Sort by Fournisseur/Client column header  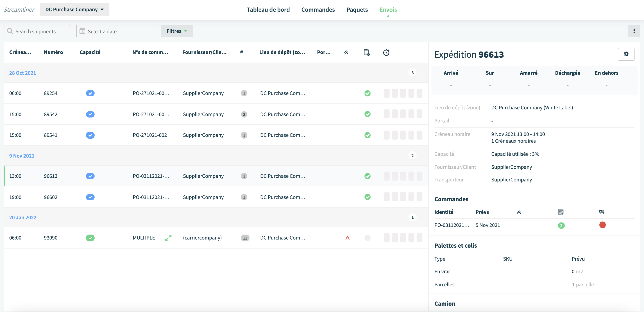(204, 52)
